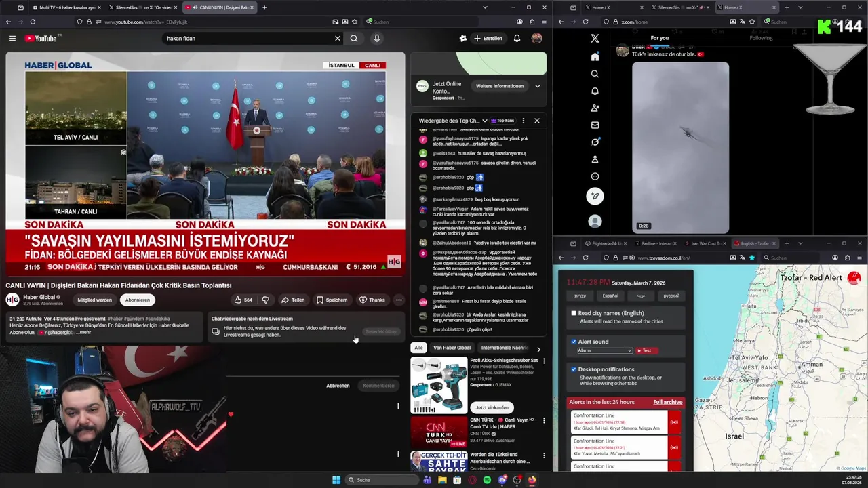This screenshot has width=868, height=488.
Task: Click the X logo in sidebar
Action: (595, 39)
